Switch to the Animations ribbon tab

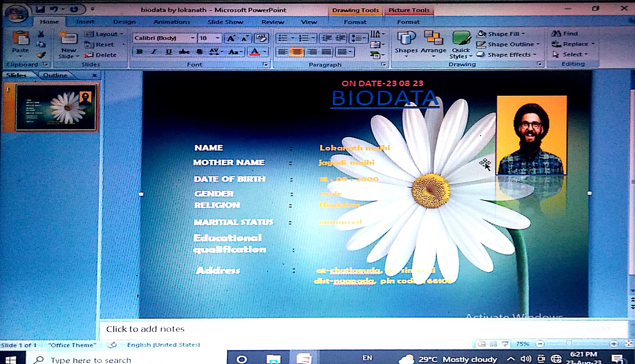[x=171, y=22]
